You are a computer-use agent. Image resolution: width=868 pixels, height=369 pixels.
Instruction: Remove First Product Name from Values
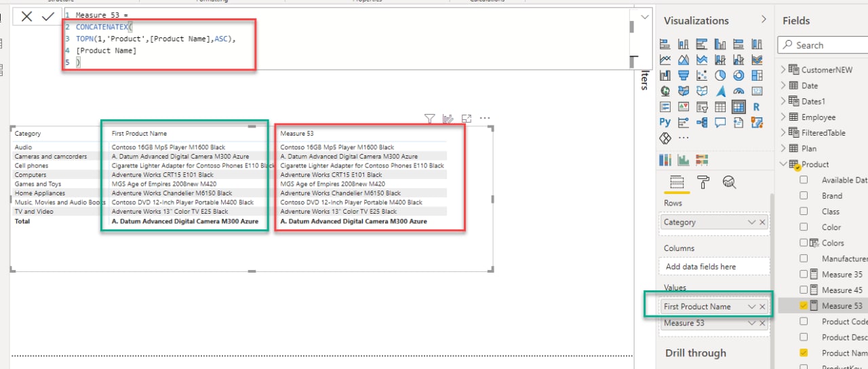click(762, 307)
